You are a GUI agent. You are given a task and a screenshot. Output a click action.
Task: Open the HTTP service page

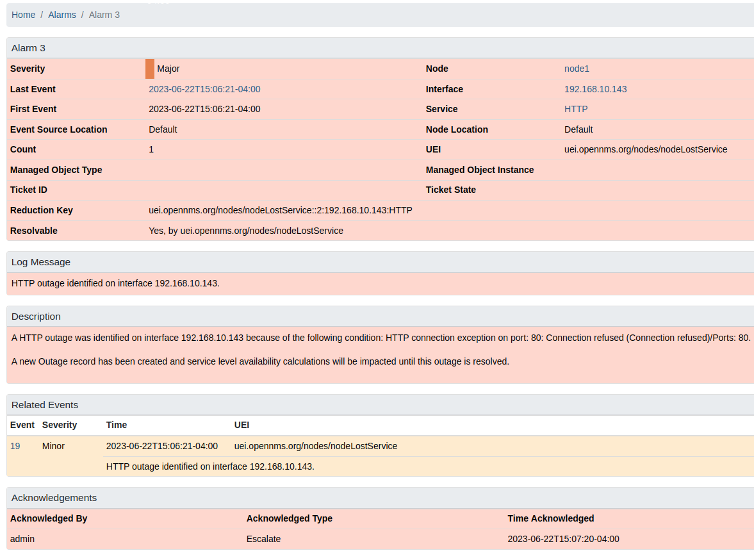pyautogui.click(x=575, y=109)
